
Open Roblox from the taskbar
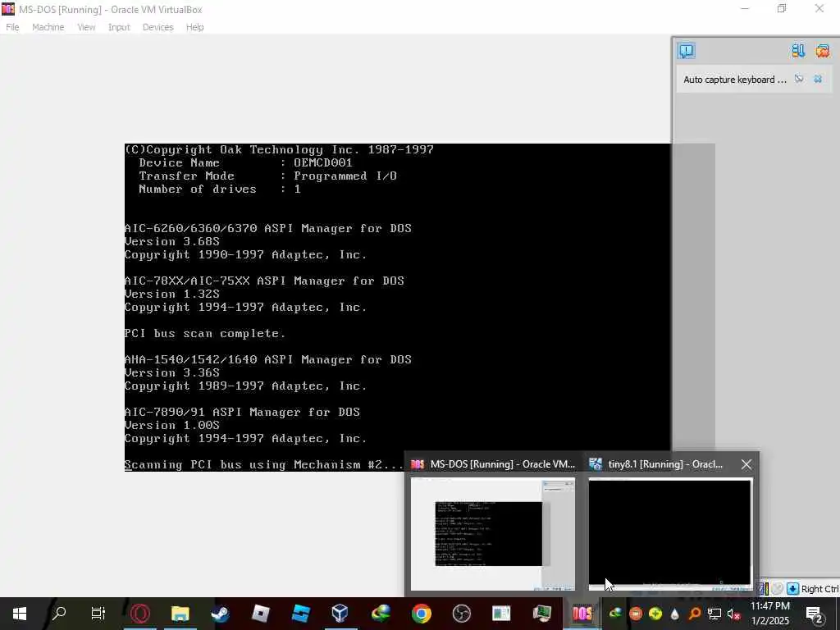(x=260, y=614)
